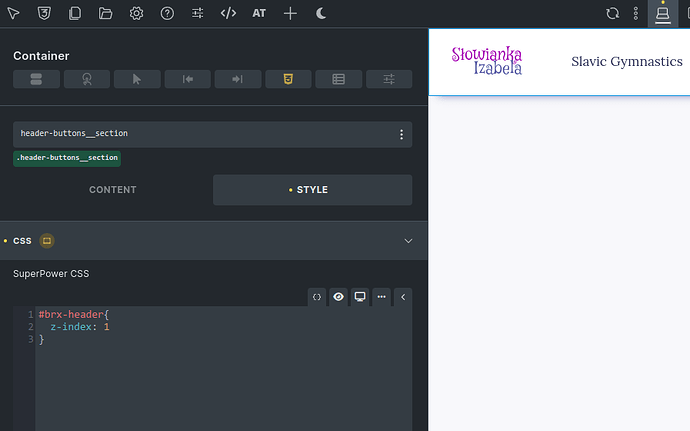Click the help question mark icon
Viewport: 690px width, 431px height.
[x=167, y=13]
